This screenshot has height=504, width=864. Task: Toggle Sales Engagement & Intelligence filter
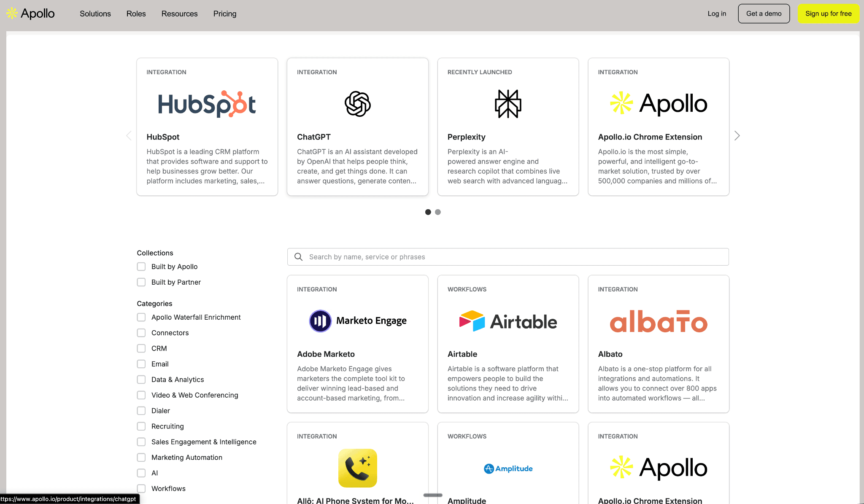141,442
